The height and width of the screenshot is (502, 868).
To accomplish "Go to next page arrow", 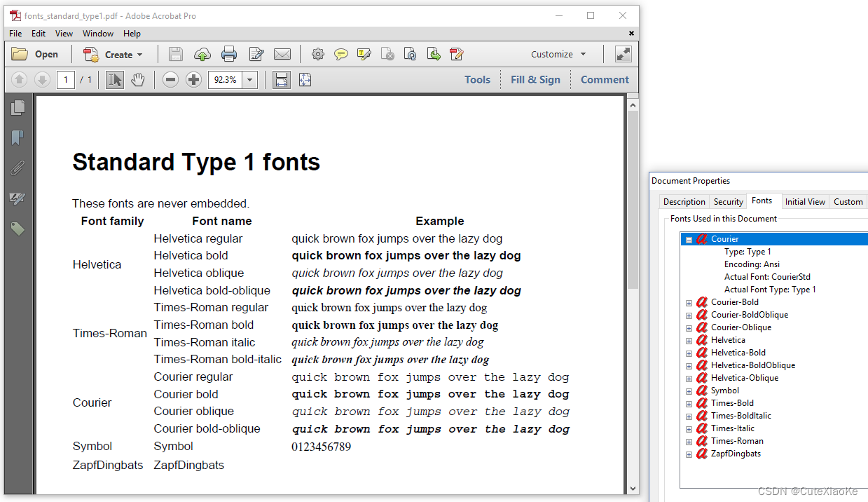I will [x=42, y=80].
